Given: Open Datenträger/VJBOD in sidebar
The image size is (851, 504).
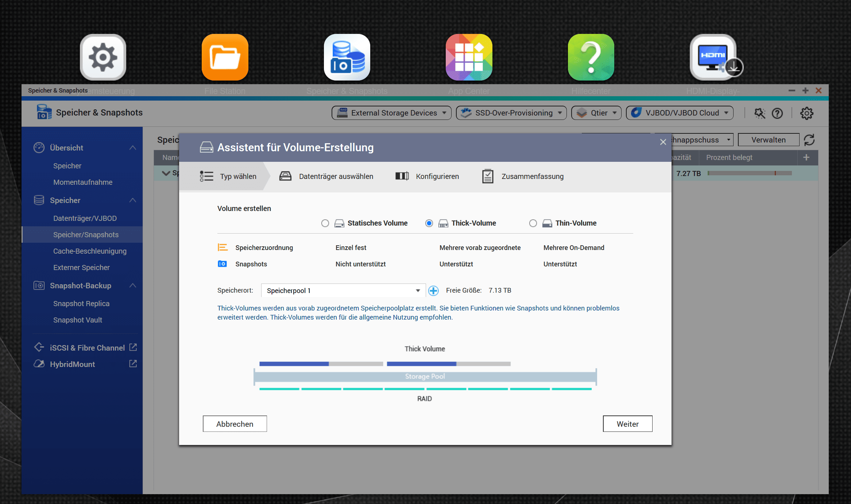Looking at the screenshot, I should pyautogui.click(x=85, y=218).
